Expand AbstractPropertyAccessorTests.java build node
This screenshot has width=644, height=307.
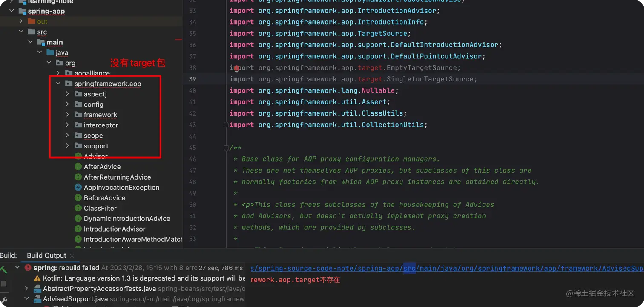pyautogui.click(x=27, y=289)
